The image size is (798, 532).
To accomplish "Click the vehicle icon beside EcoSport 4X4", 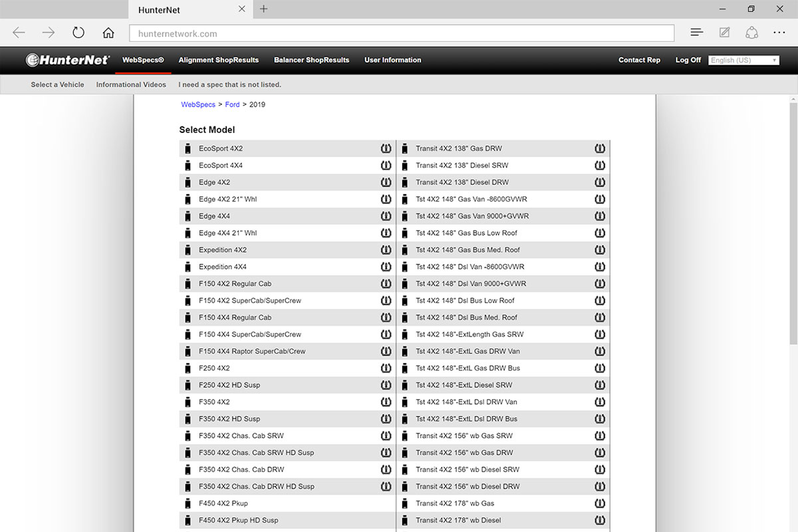I will [188, 166].
